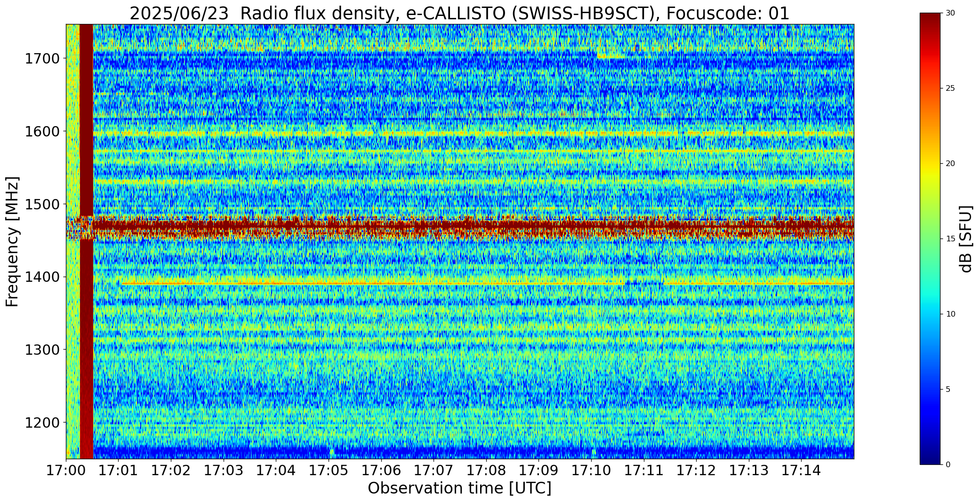Screen dimensions: 980x502
Task: Click the 1700 frequency tick label
Action: [43, 59]
